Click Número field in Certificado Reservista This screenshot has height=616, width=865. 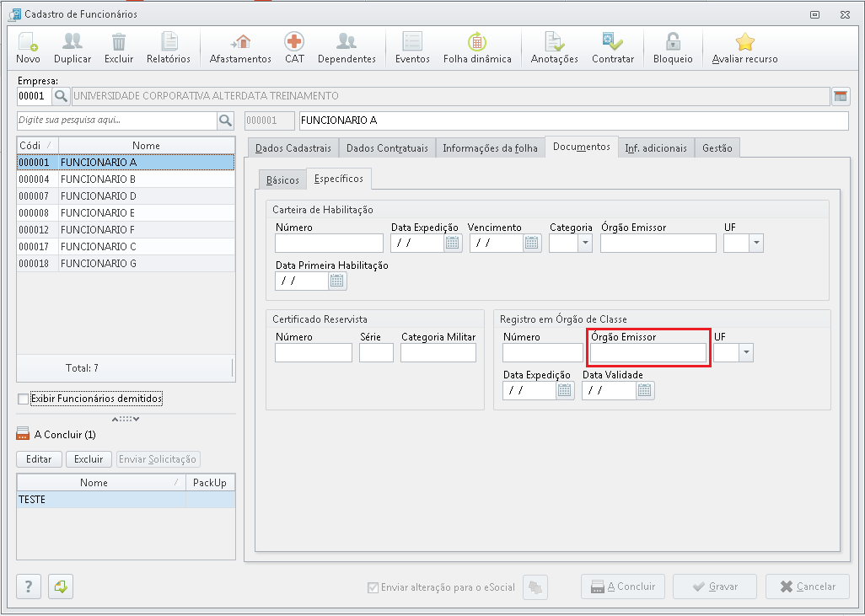(x=314, y=352)
